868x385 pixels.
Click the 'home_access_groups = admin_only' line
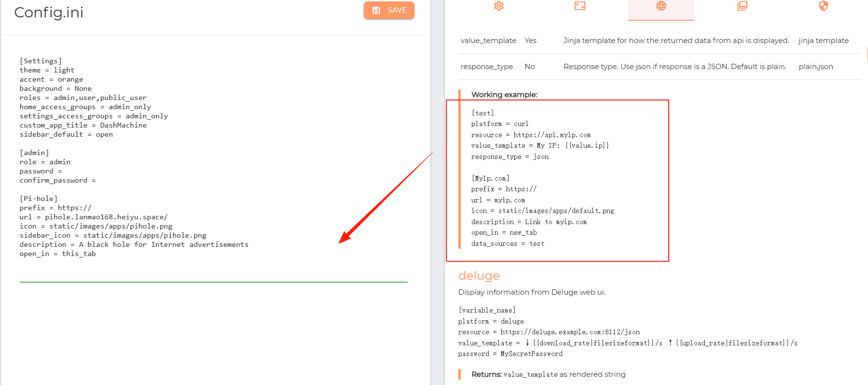click(85, 107)
